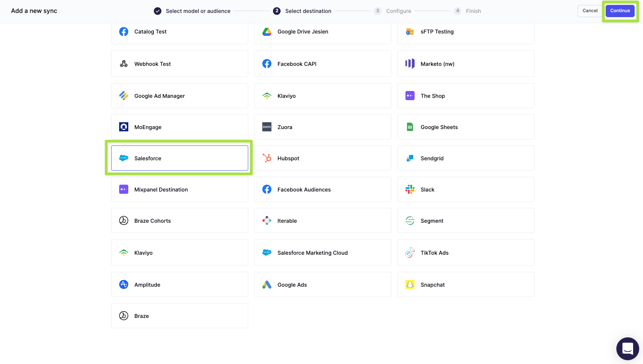Viewport: 643px width, 364px height.
Task: Cancel the new sync setup
Action: click(590, 11)
